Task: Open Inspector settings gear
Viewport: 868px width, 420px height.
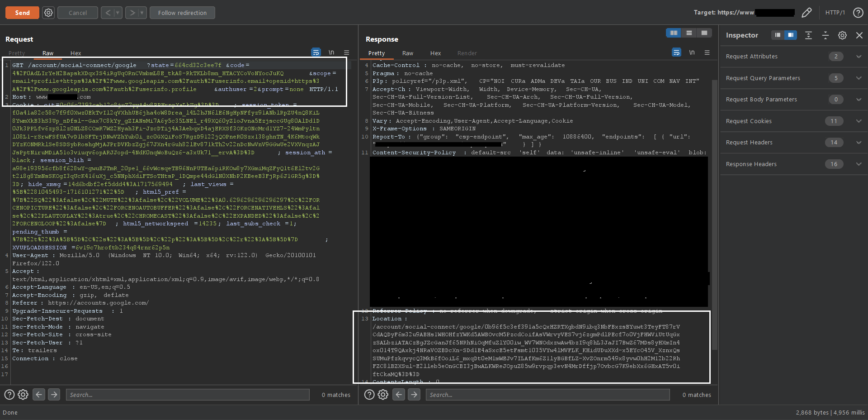Action: point(842,35)
